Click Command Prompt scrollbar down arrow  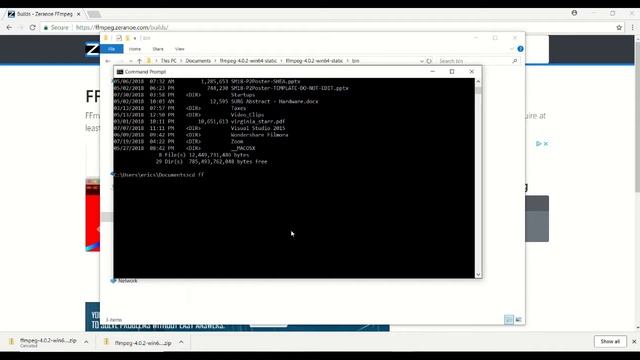point(478,275)
